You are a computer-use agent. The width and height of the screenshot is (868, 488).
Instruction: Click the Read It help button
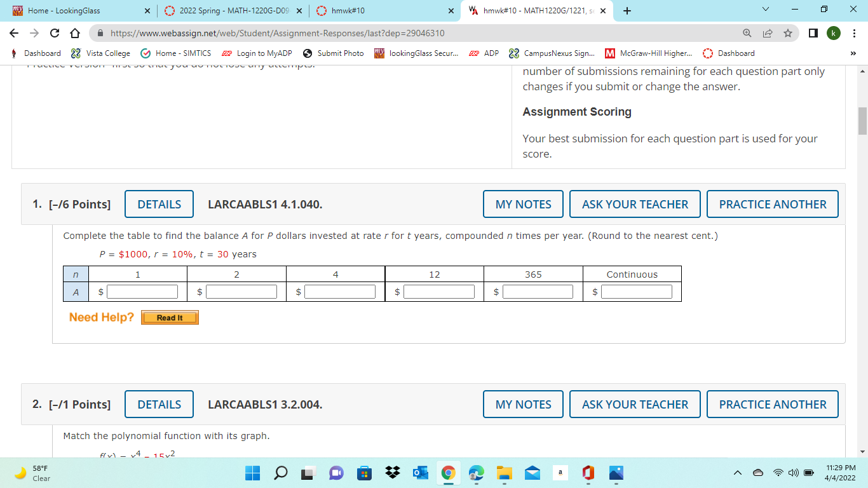click(x=170, y=318)
